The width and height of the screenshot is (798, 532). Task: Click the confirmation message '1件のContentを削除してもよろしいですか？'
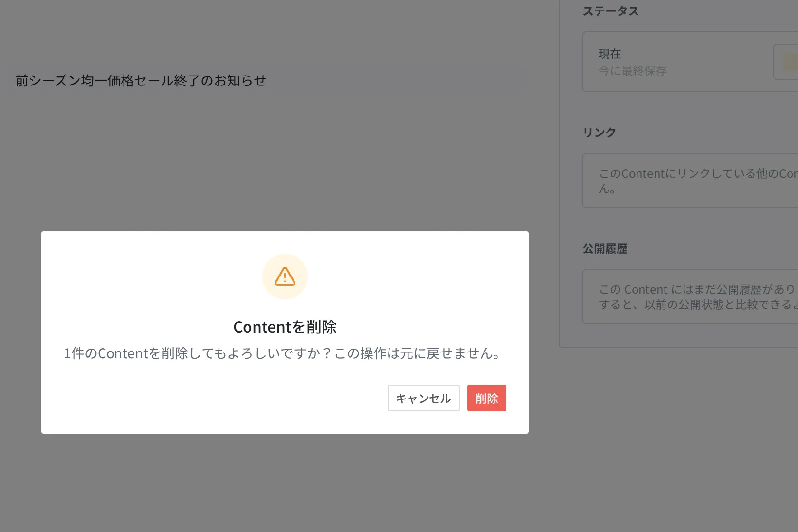(x=198, y=353)
